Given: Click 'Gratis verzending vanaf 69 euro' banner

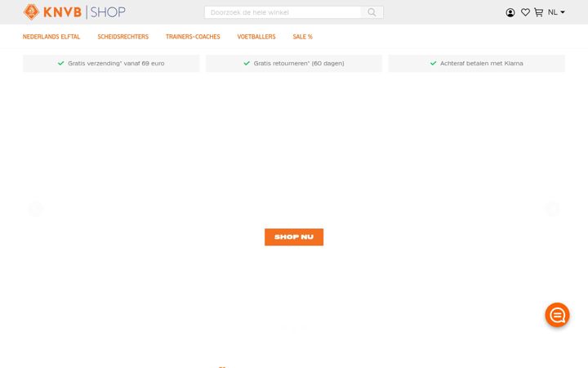Looking at the screenshot, I should click(x=111, y=63).
